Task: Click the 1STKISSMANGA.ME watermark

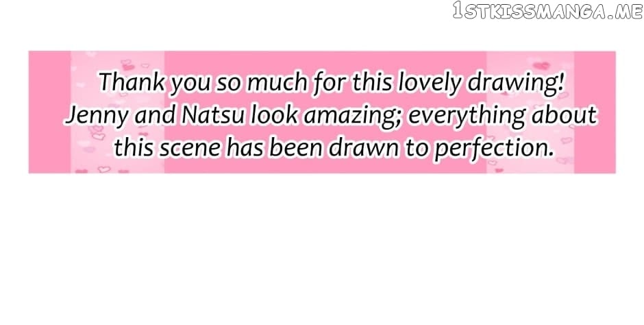Action: [547, 10]
